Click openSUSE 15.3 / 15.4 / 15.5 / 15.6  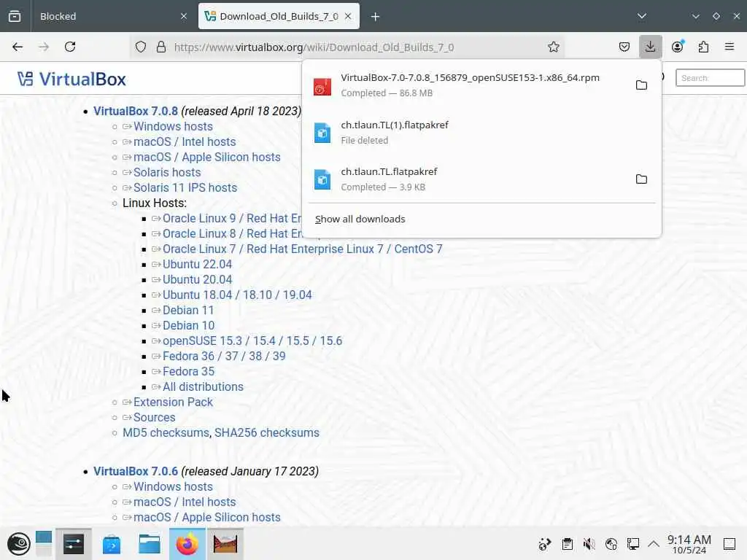[x=252, y=341]
